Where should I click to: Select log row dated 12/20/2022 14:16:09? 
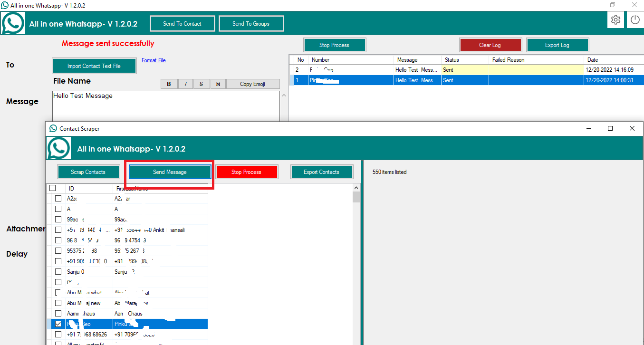tap(466, 70)
